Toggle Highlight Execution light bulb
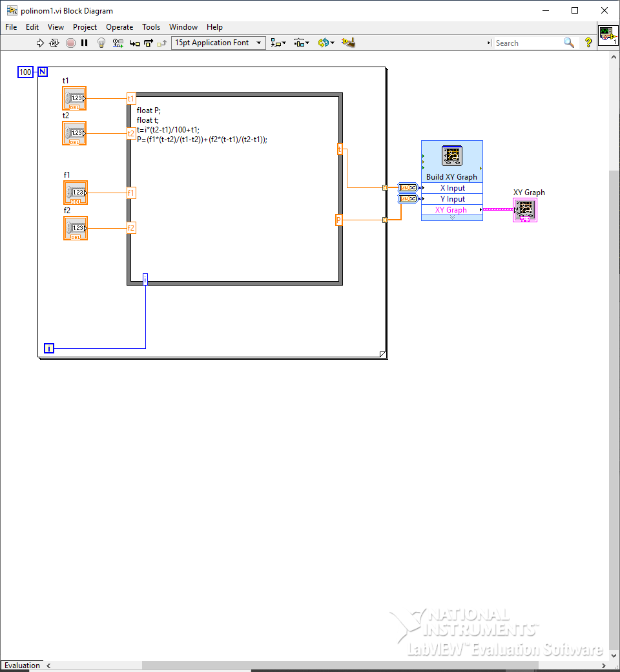Viewport: 620px width, 672px height. 101,43
